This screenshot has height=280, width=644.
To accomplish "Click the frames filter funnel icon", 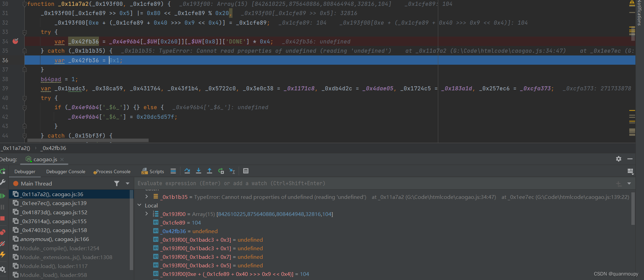I will (x=117, y=184).
